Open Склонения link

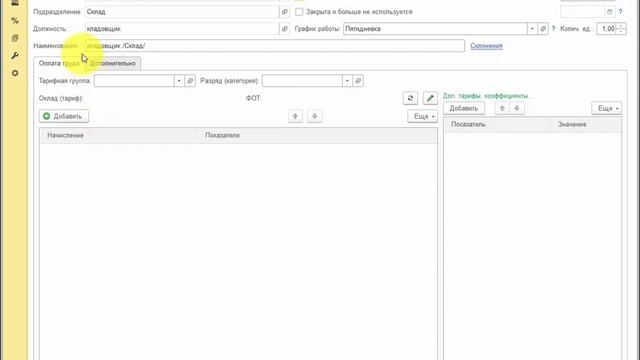[x=486, y=46]
